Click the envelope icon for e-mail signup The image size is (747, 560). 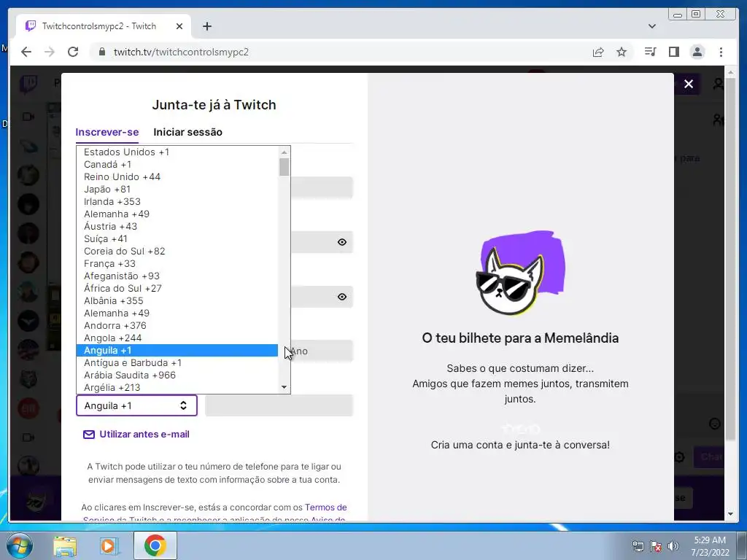88,435
